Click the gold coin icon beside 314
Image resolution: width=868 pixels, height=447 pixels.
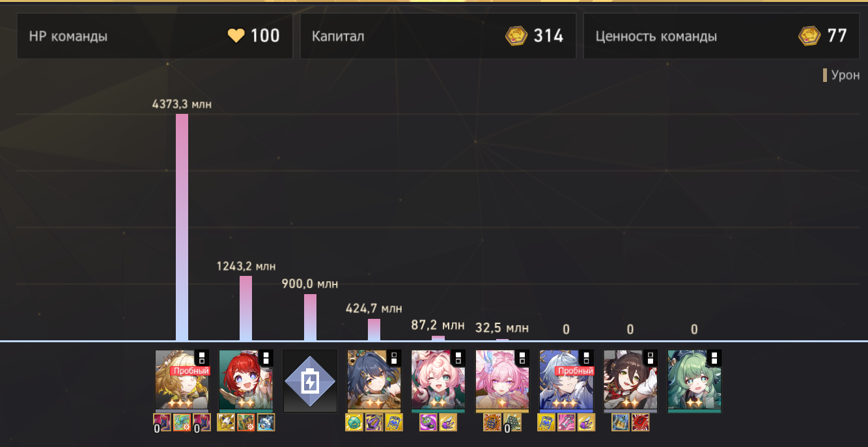pos(516,36)
